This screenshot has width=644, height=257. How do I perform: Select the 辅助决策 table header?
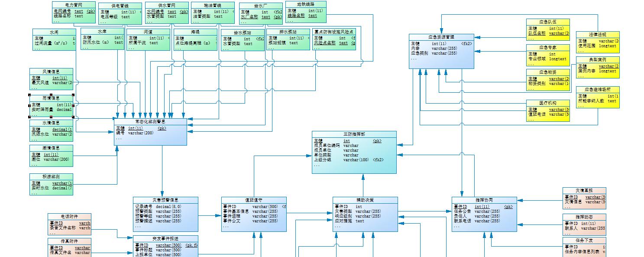(366, 200)
